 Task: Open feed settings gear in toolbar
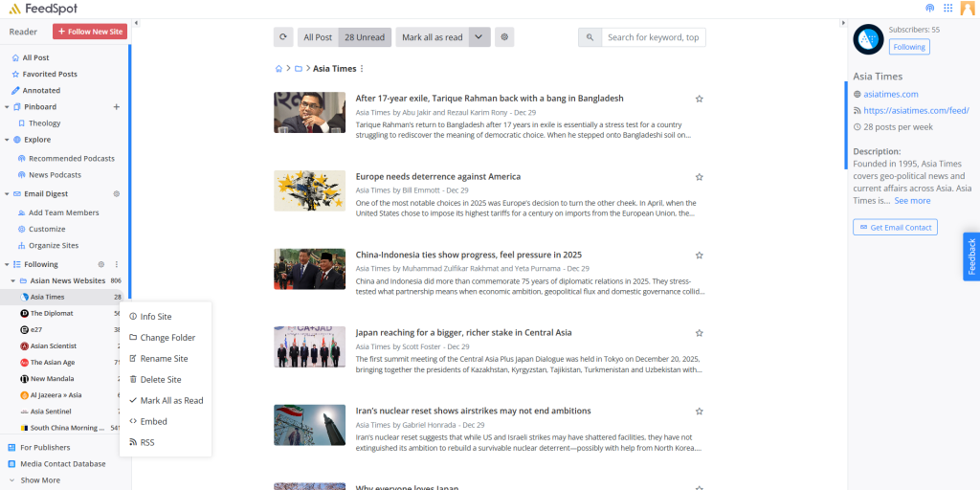point(504,37)
